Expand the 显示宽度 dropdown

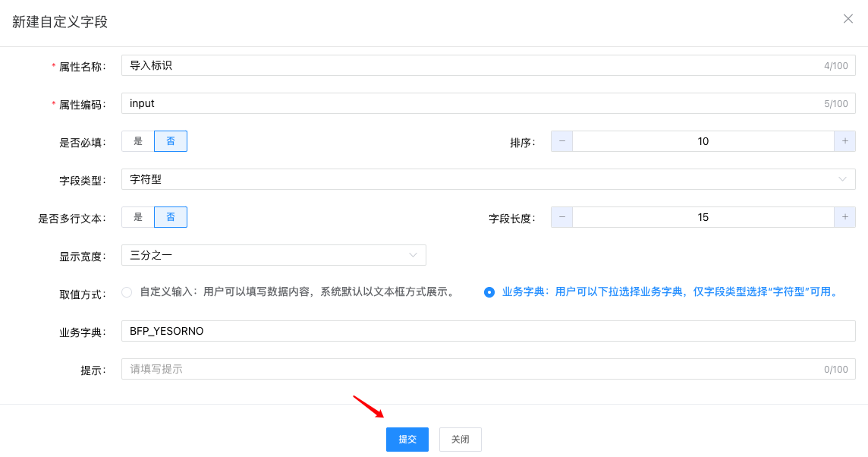(x=273, y=255)
